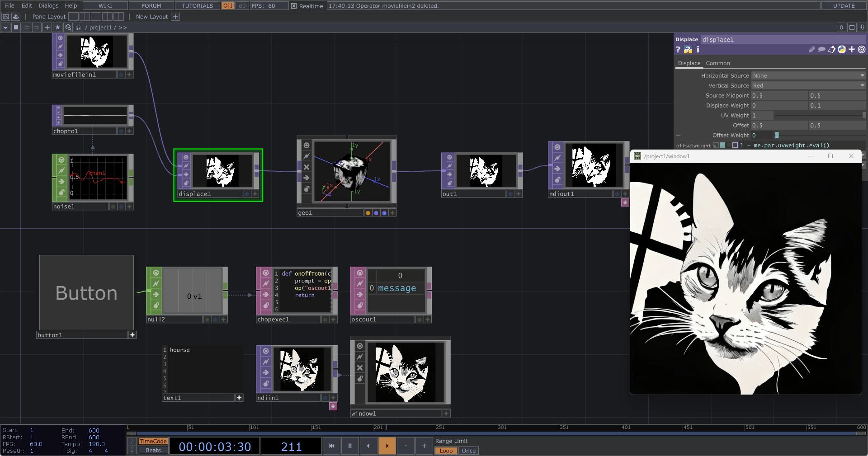Open the TUTORIALS link in the menu bar
The image size is (868, 456).
click(x=197, y=6)
